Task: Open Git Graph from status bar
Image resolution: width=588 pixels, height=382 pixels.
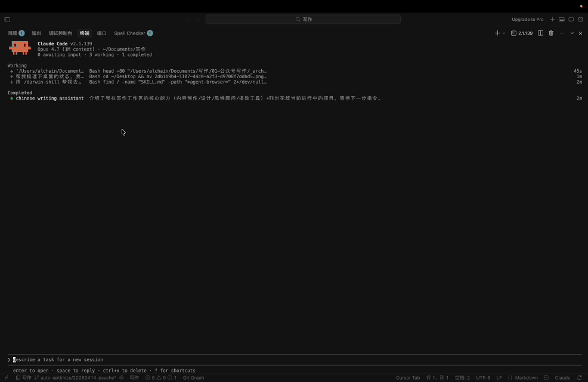Action: pyautogui.click(x=193, y=377)
